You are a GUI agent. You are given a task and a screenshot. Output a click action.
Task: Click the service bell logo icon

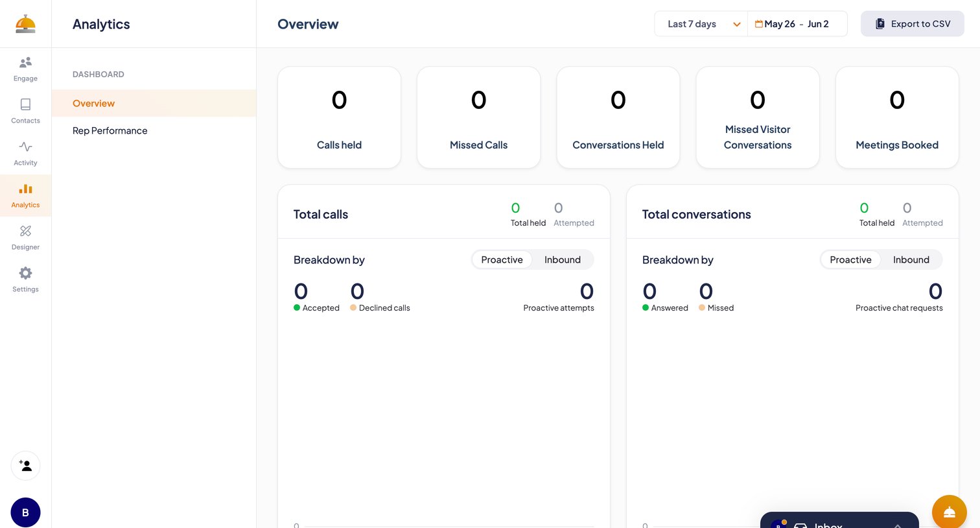[25, 24]
